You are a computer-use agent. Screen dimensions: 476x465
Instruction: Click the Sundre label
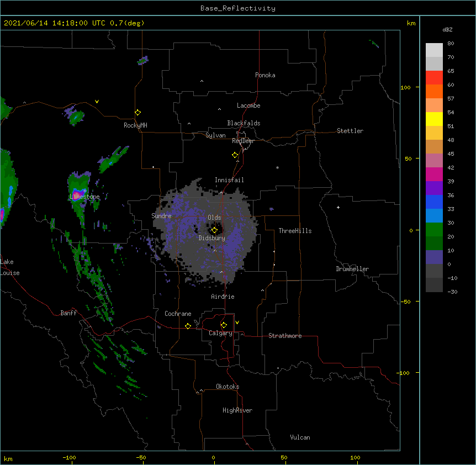tap(161, 216)
